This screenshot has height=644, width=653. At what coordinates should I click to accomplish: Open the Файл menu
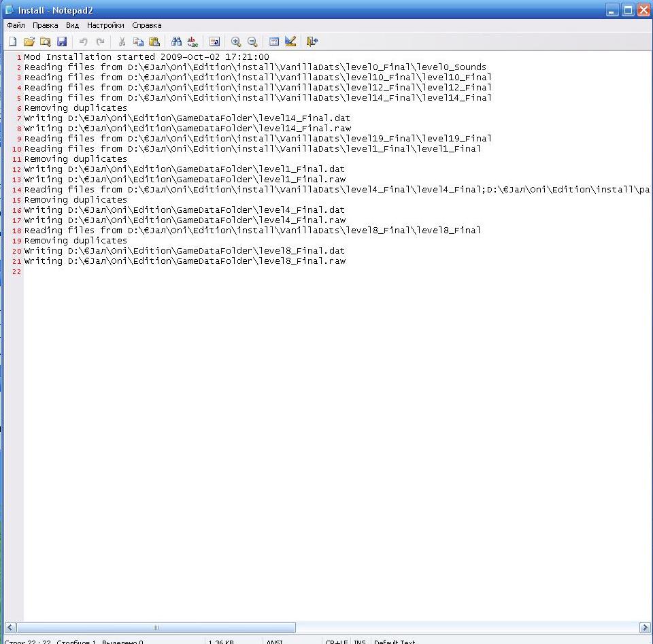16,25
